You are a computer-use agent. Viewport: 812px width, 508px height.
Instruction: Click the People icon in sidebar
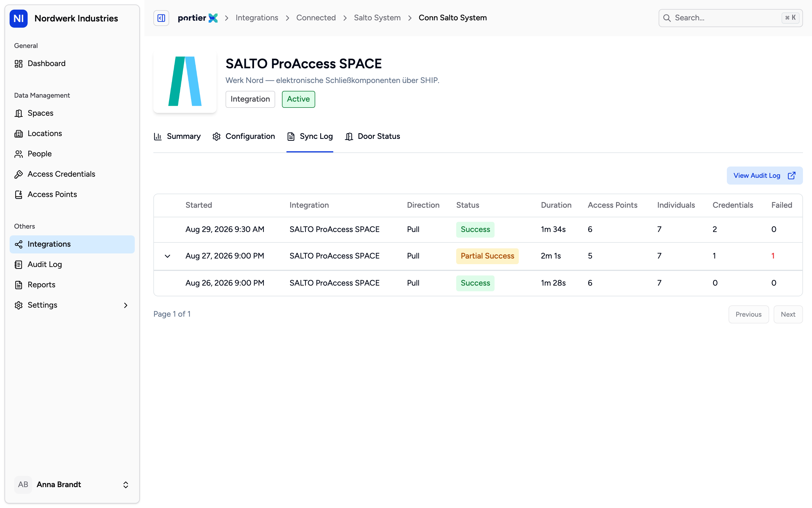point(18,154)
